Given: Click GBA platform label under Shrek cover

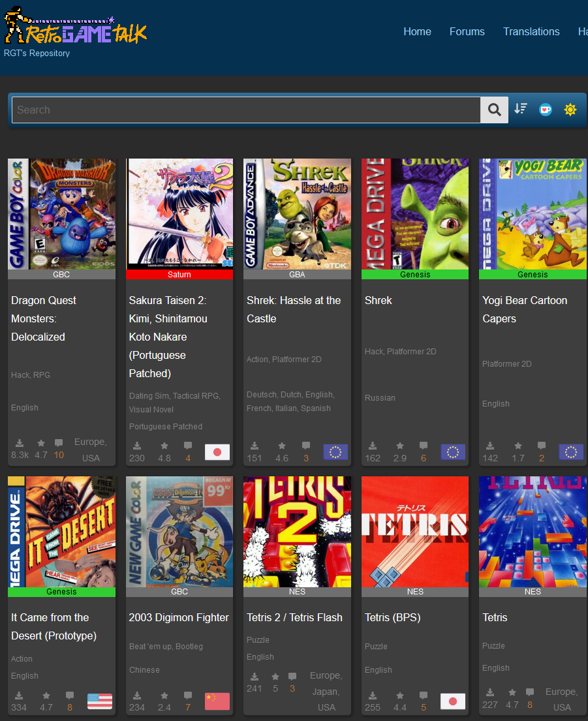Looking at the screenshot, I should click(x=297, y=275).
